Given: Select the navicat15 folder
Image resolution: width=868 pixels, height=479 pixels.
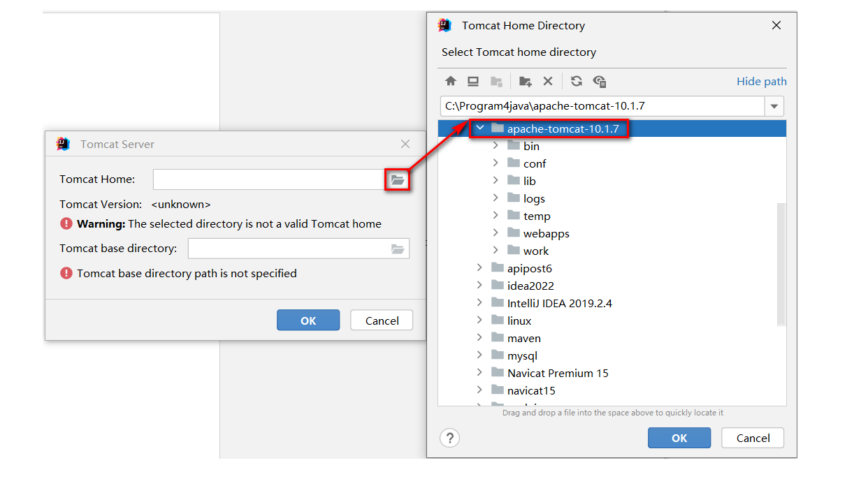Looking at the screenshot, I should click(531, 391).
